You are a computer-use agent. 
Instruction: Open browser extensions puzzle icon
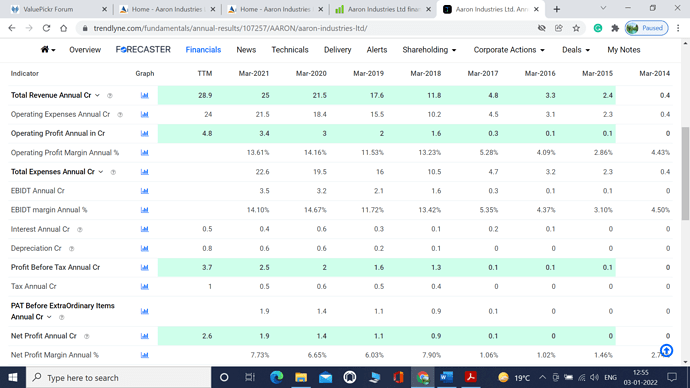(615, 28)
